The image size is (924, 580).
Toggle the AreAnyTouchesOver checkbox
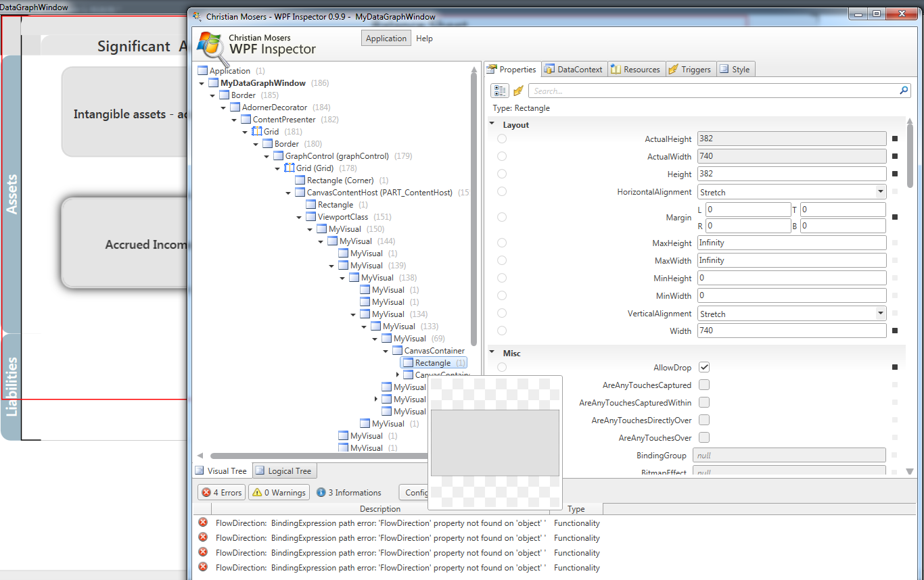coord(704,437)
